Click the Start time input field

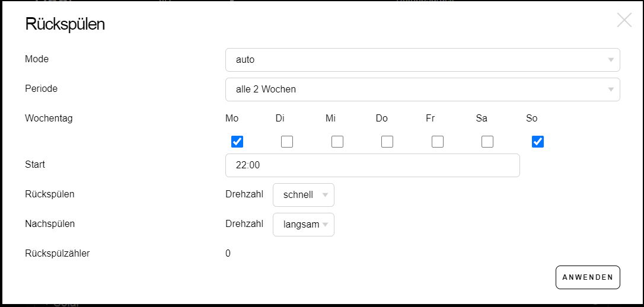click(372, 165)
